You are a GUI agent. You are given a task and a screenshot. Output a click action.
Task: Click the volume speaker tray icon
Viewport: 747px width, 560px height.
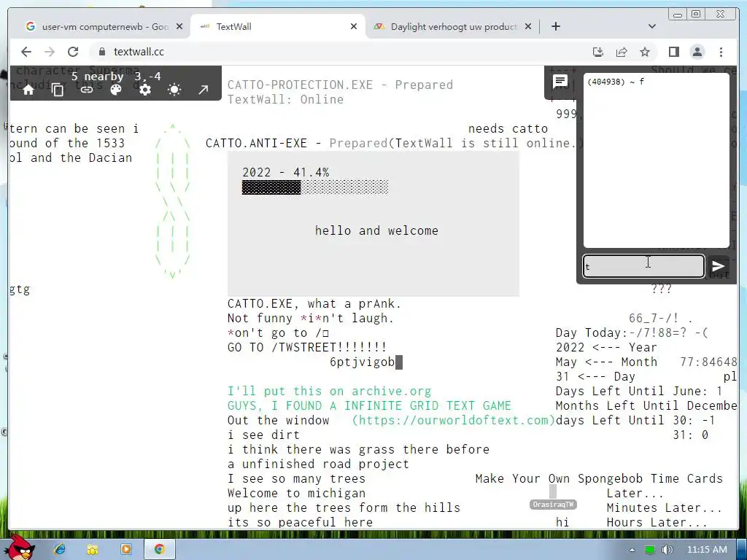click(667, 550)
